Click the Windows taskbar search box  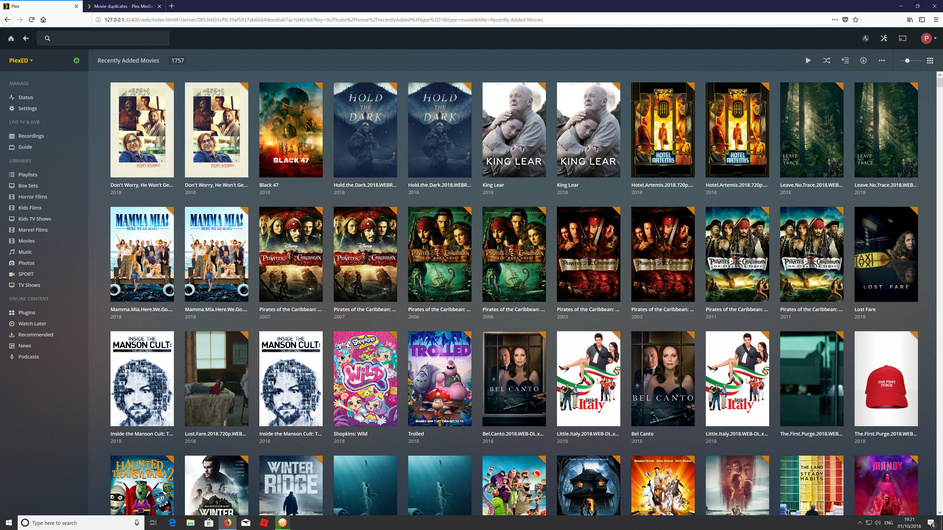[81, 523]
